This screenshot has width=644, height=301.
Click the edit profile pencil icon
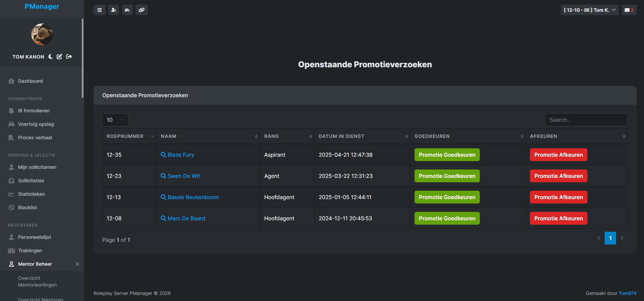(x=60, y=57)
